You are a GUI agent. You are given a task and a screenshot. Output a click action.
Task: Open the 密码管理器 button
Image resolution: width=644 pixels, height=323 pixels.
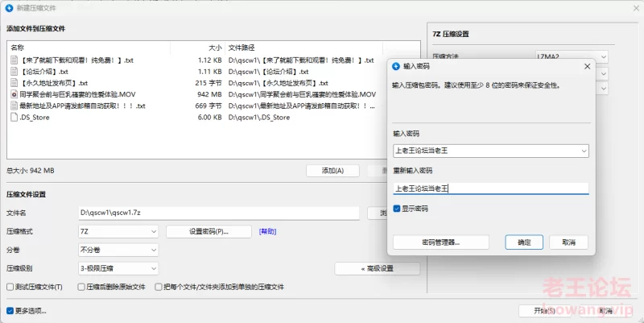point(440,242)
